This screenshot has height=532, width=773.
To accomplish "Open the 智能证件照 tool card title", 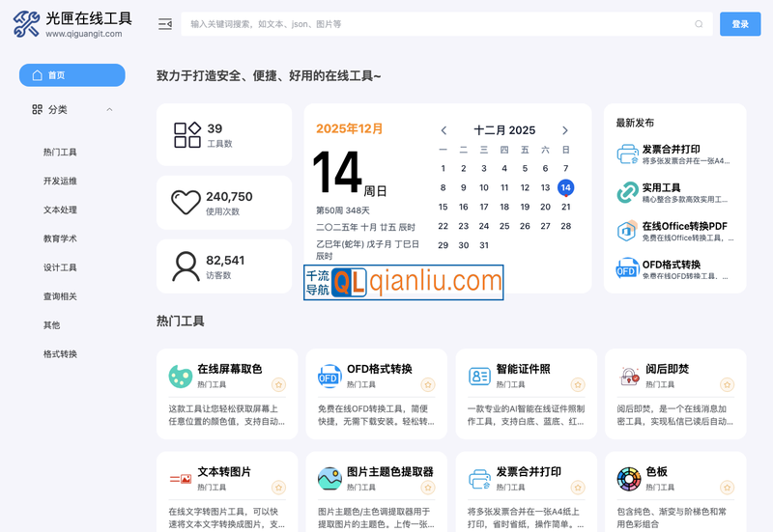I will (x=523, y=369).
